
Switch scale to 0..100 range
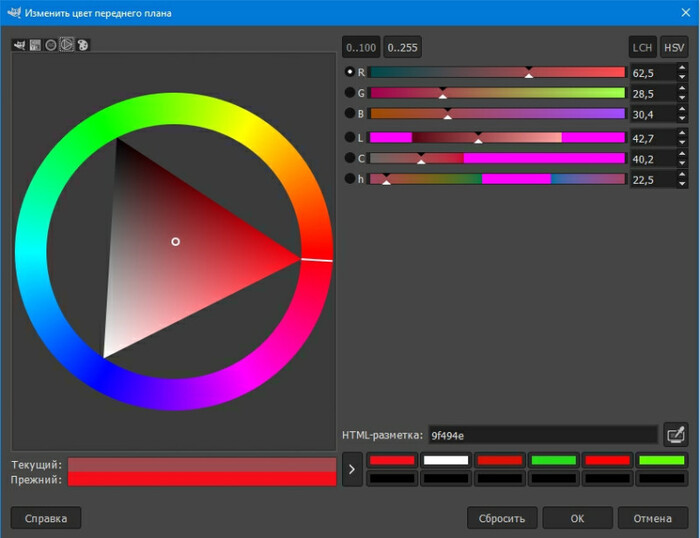pos(361,47)
